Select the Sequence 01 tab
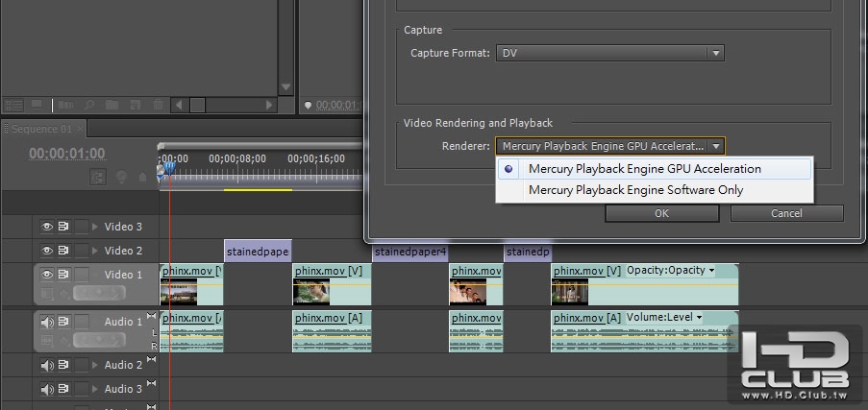Screen dimensions: 868x410 tap(41, 129)
